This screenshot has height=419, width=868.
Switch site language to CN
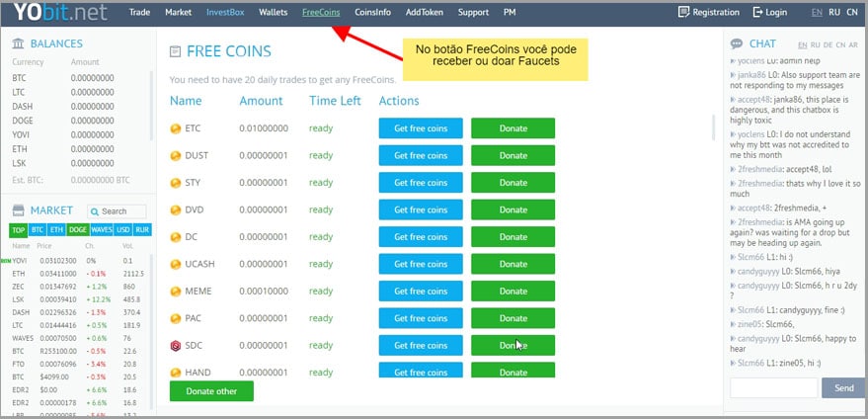852,12
